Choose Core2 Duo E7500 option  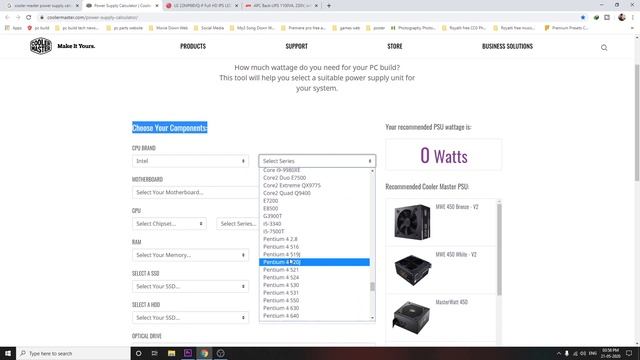(314, 178)
